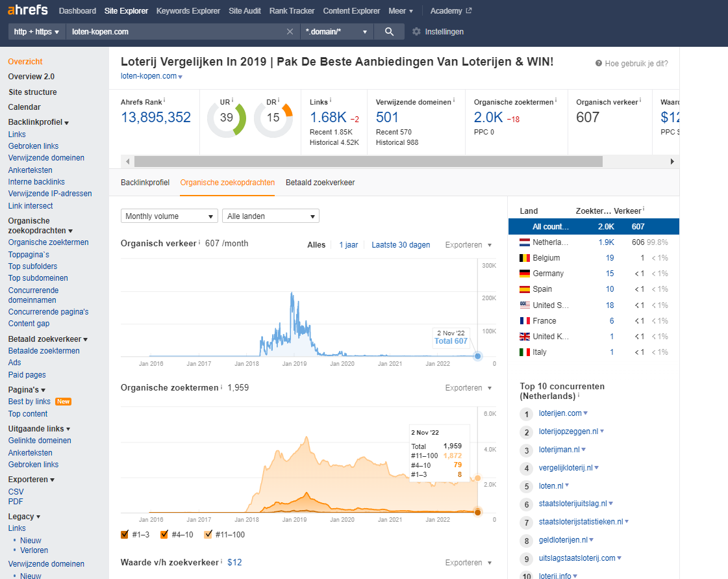728x579 pixels.
Task: Click the Ahrefs logo
Action: coord(28,10)
